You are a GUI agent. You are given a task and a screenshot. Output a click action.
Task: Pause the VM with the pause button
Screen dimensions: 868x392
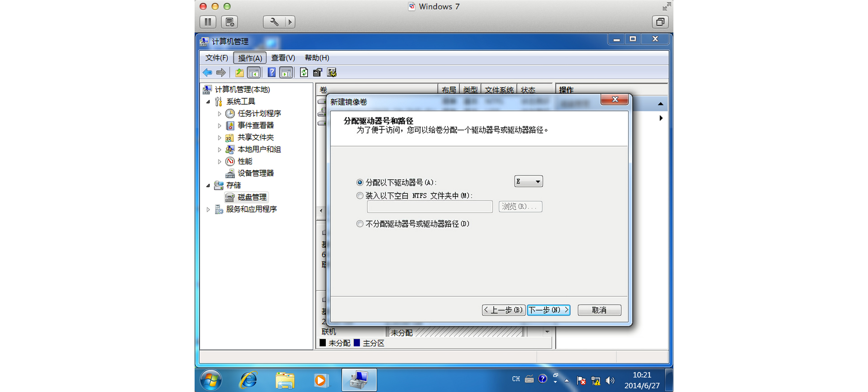coord(208,22)
